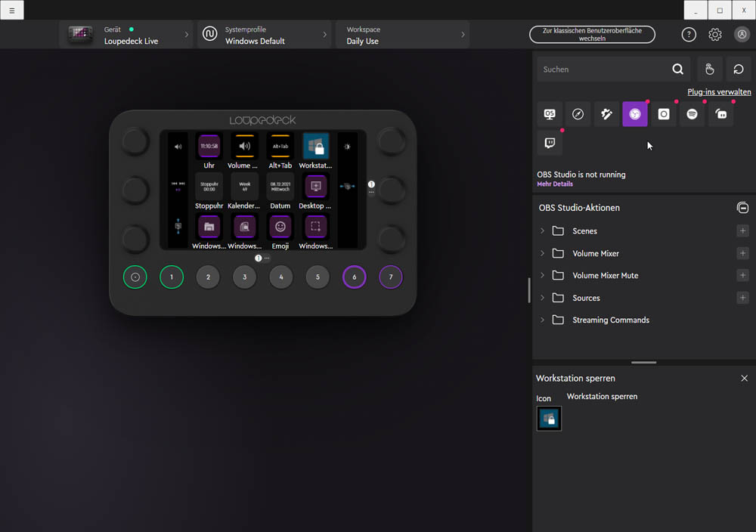Select the purple OBS Studio plugin icon
Viewport: 756px width, 532px height.
(635, 114)
